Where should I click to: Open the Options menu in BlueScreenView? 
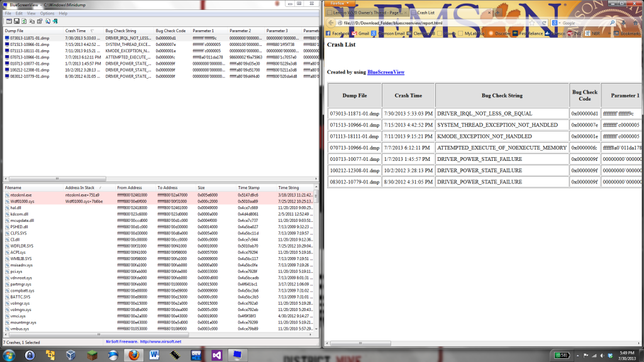tap(47, 14)
